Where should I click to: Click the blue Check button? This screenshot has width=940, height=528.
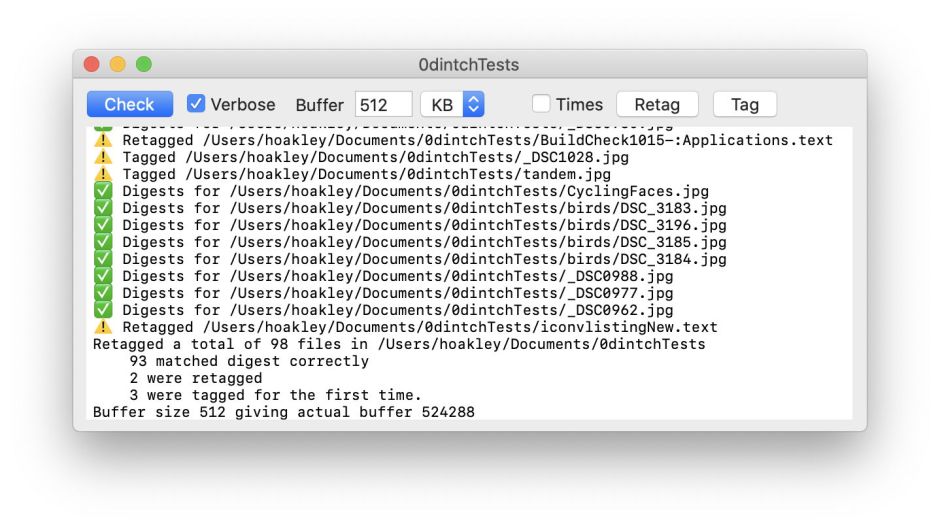click(129, 104)
